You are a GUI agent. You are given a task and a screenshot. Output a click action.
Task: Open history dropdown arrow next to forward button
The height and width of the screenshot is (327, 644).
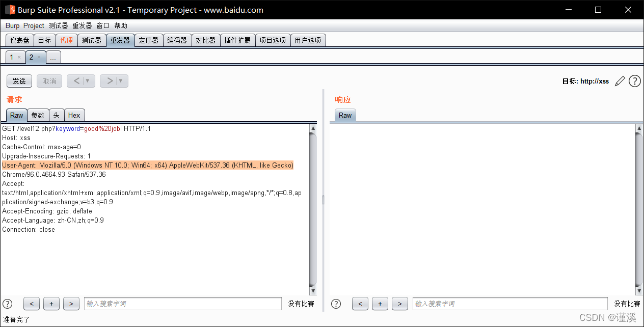pyautogui.click(x=121, y=81)
